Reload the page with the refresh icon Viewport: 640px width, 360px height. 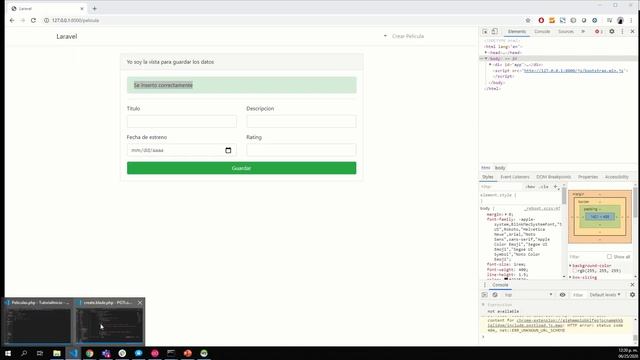pos(33,20)
